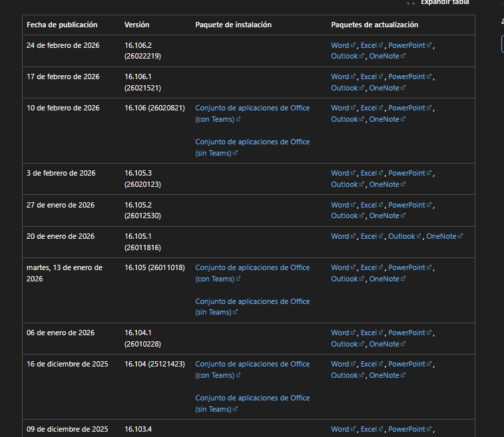This screenshot has height=437, width=504.
Task: Select the "Paquete de instalación" column header
Action: point(233,25)
